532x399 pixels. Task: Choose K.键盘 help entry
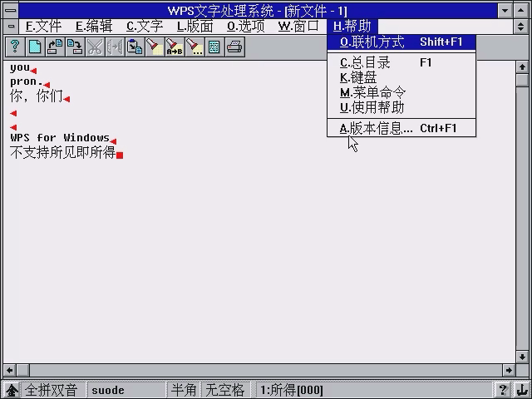401,77
